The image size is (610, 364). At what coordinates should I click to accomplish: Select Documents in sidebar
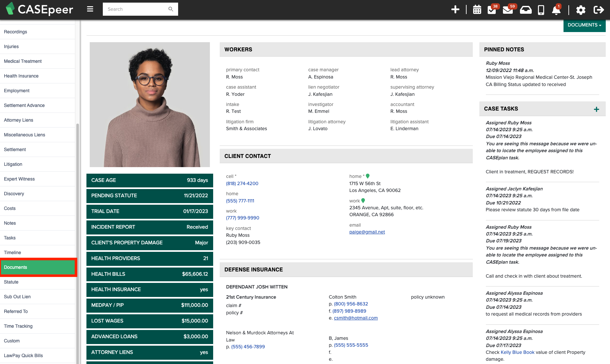[38, 267]
